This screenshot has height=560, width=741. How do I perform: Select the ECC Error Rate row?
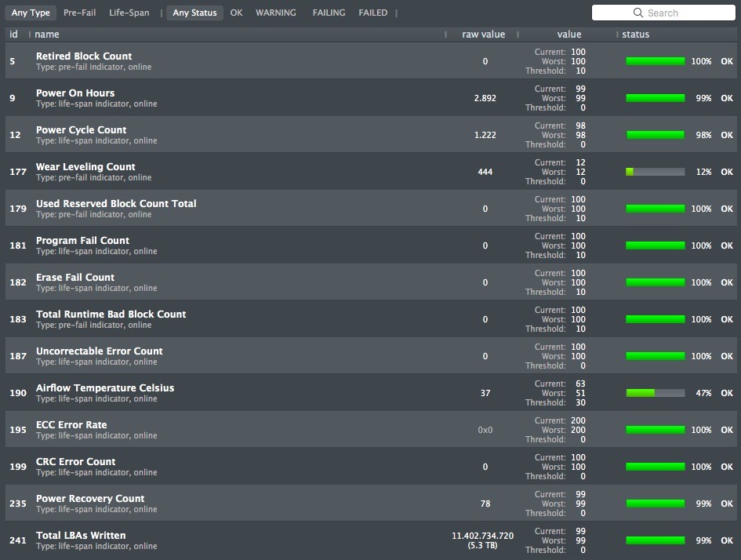(370, 430)
